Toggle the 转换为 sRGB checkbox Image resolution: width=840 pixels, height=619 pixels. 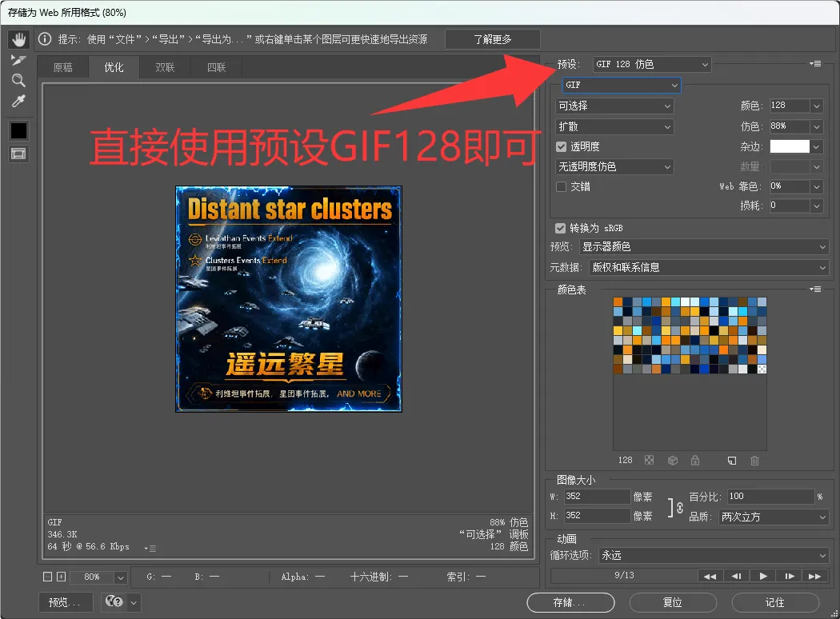point(560,228)
